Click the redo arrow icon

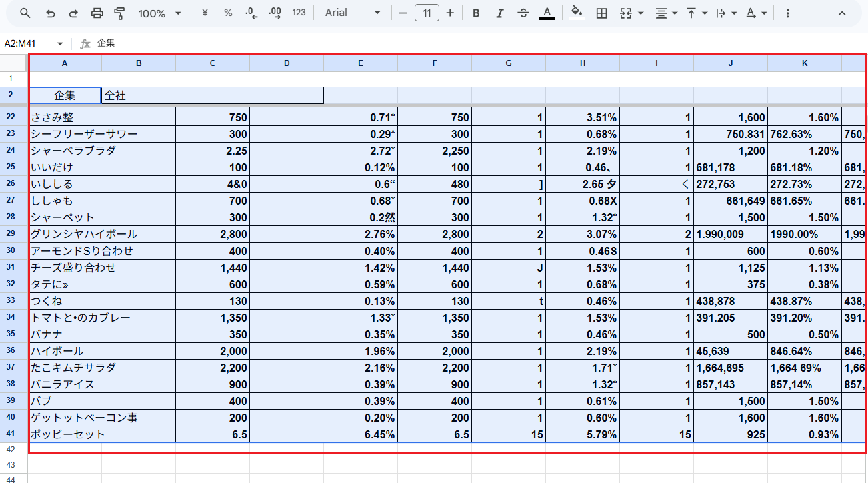73,13
